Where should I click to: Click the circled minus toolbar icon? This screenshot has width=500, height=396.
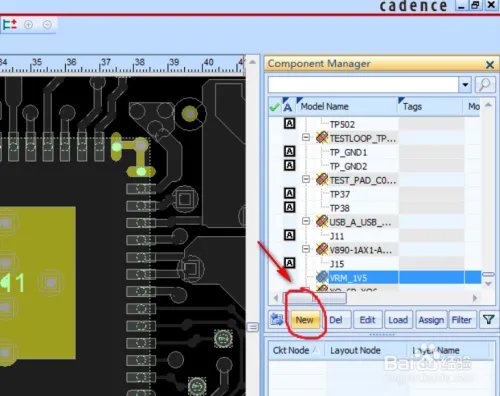[47, 25]
